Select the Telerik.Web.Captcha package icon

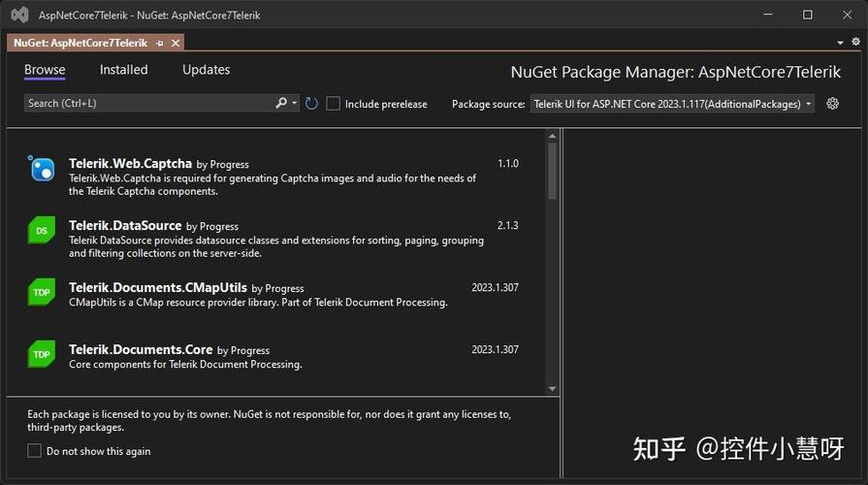click(x=42, y=169)
